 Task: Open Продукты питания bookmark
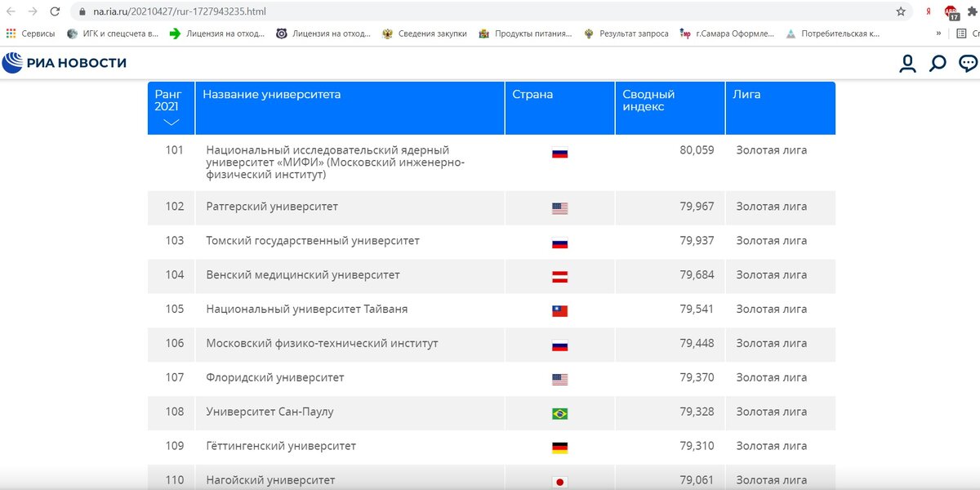(525, 33)
